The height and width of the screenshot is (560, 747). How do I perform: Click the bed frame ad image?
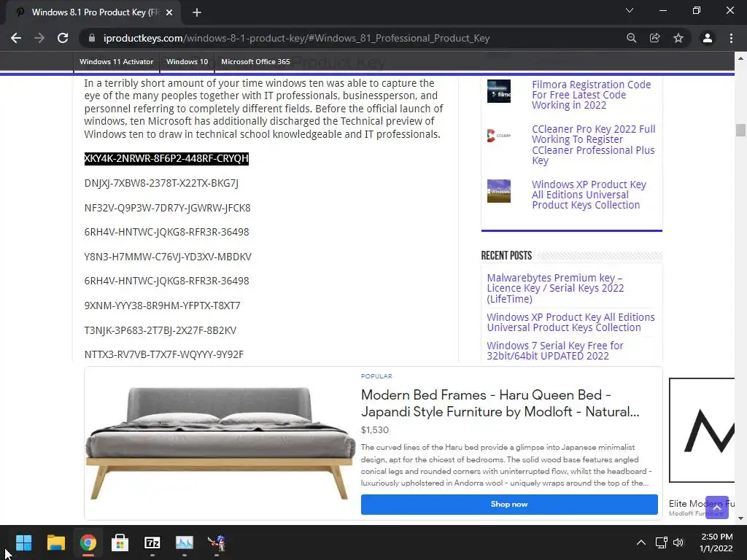220,443
